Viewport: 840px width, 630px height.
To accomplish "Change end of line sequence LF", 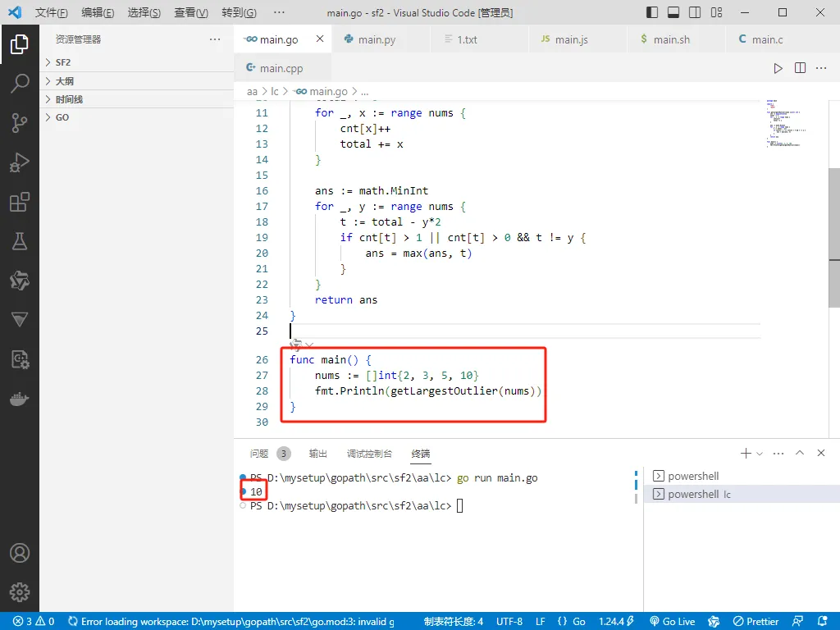I will coord(541,622).
